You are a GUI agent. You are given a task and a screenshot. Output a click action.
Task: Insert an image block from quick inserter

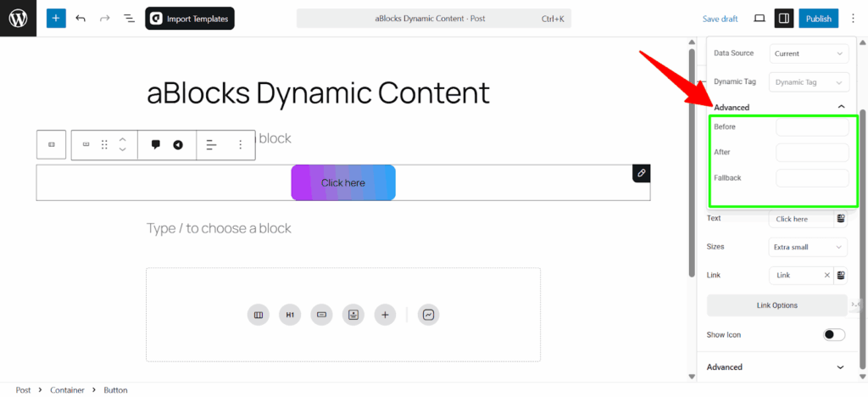point(353,315)
